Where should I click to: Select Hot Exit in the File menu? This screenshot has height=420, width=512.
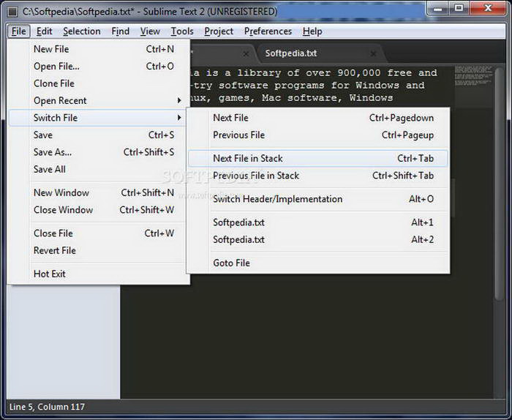click(50, 274)
